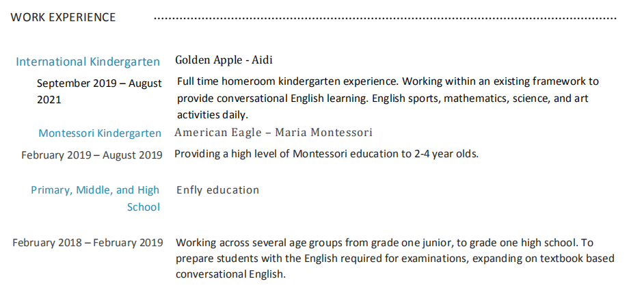Click the February 2018 – February 2019 dates
Screen dimensions: 644x290
[x=88, y=243]
